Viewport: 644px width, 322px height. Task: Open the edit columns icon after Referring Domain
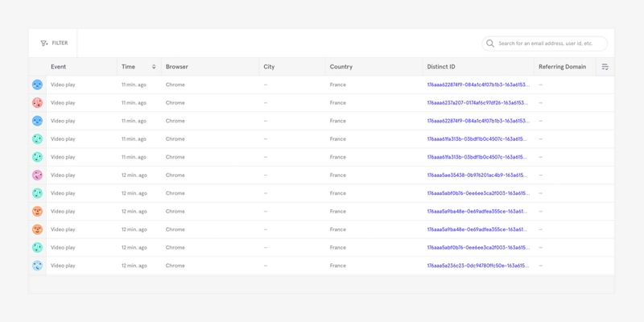click(x=605, y=67)
